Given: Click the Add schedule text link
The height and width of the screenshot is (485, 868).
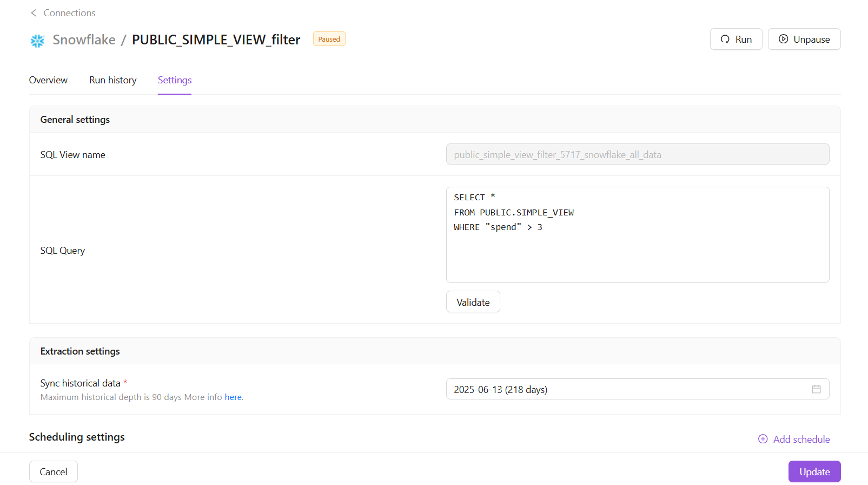Looking at the screenshot, I should [x=801, y=440].
